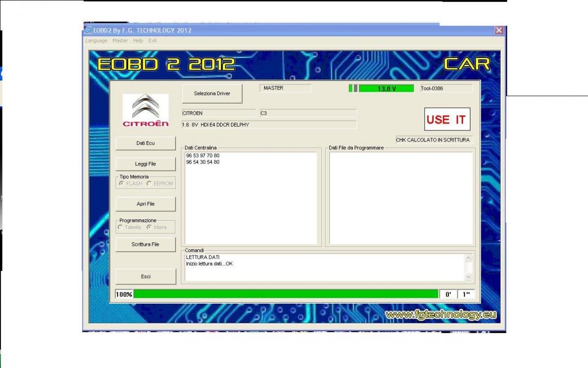Click the CHK CALCOLATO IN SCRITTURA field
The height and width of the screenshot is (368, 588).
pyautogui.click(x=434, y=140)
